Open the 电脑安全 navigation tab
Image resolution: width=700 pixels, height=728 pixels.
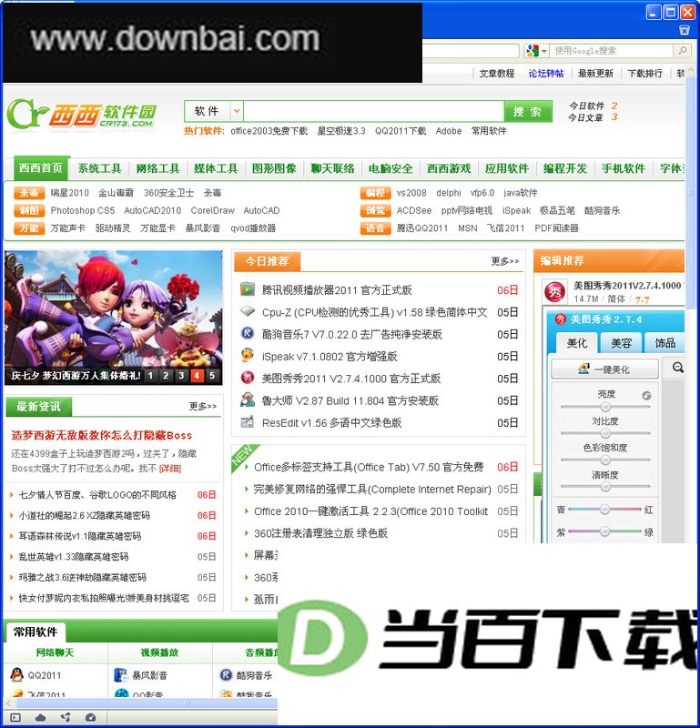[x=391, y=168]
